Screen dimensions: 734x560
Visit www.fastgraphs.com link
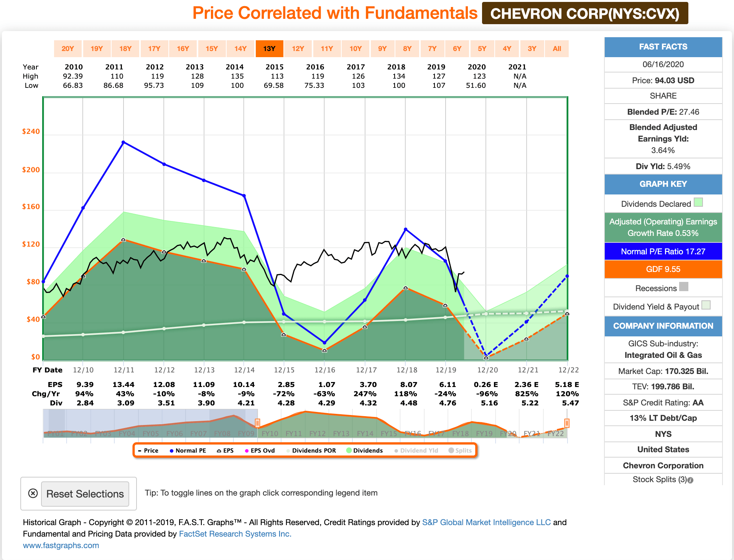[61, 545]
